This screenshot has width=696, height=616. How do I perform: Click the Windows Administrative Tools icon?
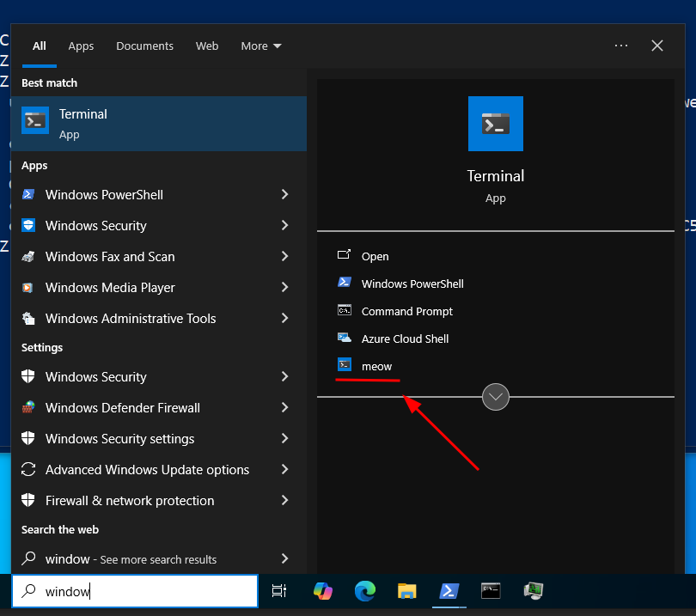pos(28,318)
